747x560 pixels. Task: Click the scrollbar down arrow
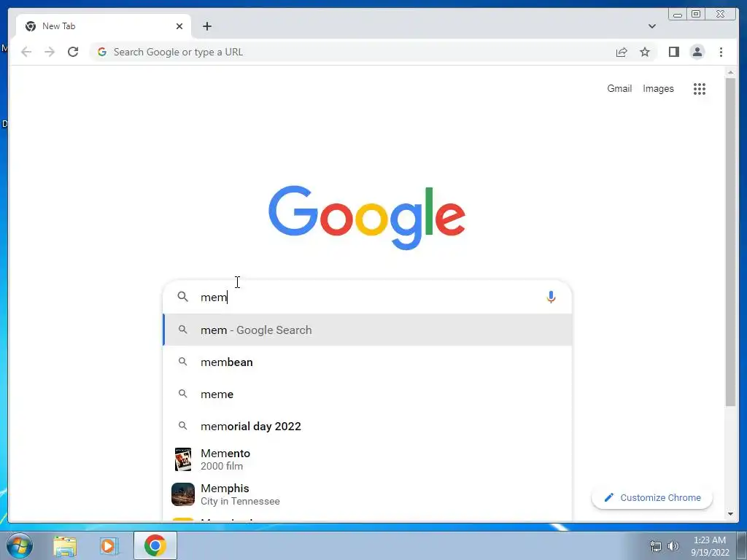pyautogui.click(x=730, y=514)
